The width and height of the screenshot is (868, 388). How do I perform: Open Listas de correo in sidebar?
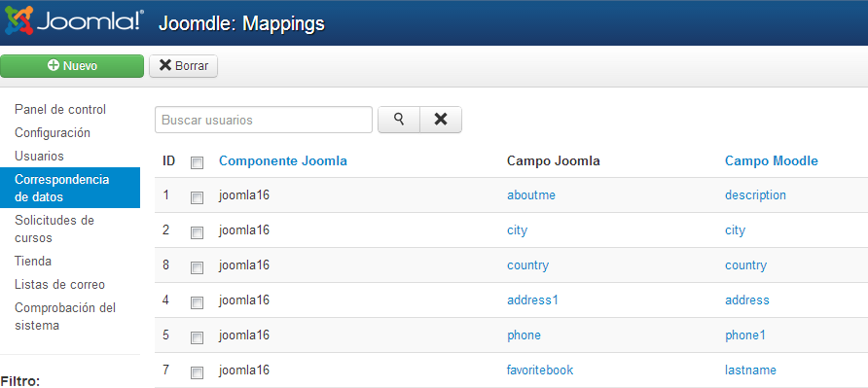[59, 285]
